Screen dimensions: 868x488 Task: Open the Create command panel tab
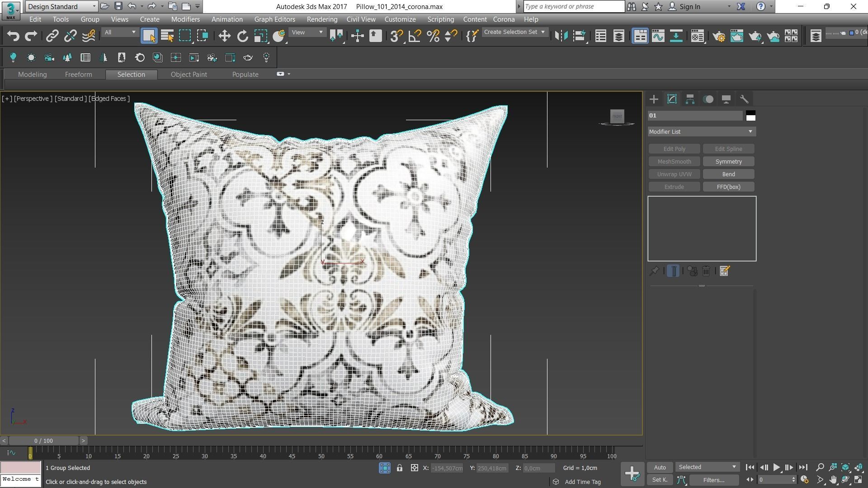(654, 99)
